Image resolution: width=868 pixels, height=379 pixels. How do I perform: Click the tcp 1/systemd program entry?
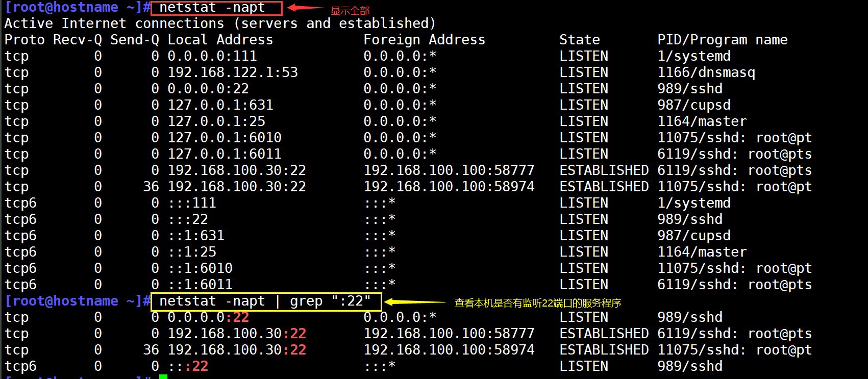pos(694,56)
